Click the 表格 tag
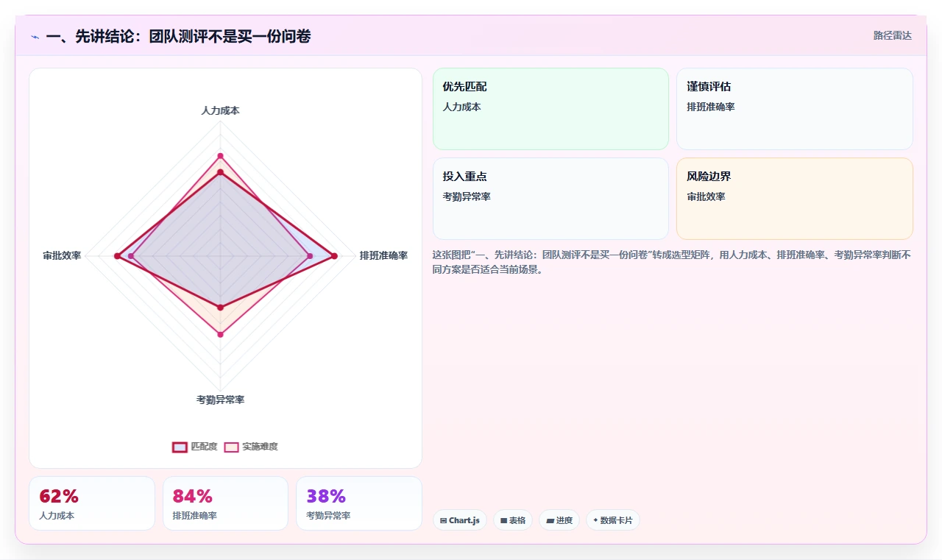The height and width of the screenshot is (560, 942). [513, 520]
